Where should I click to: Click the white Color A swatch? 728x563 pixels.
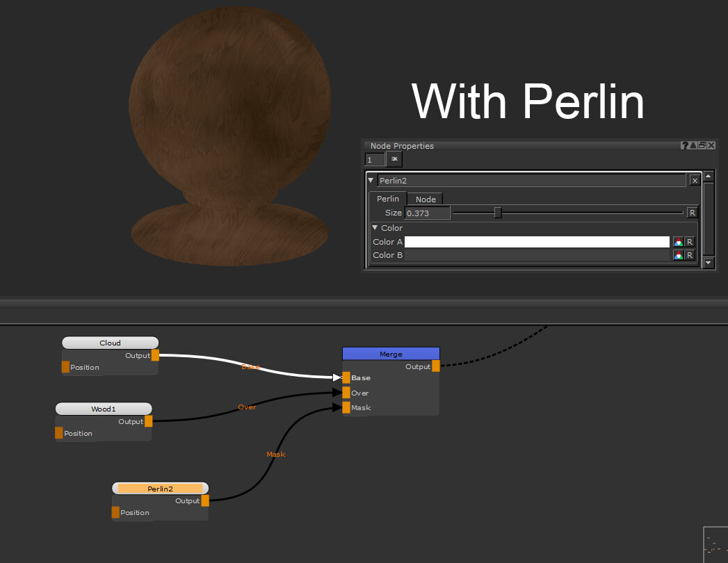536,242
